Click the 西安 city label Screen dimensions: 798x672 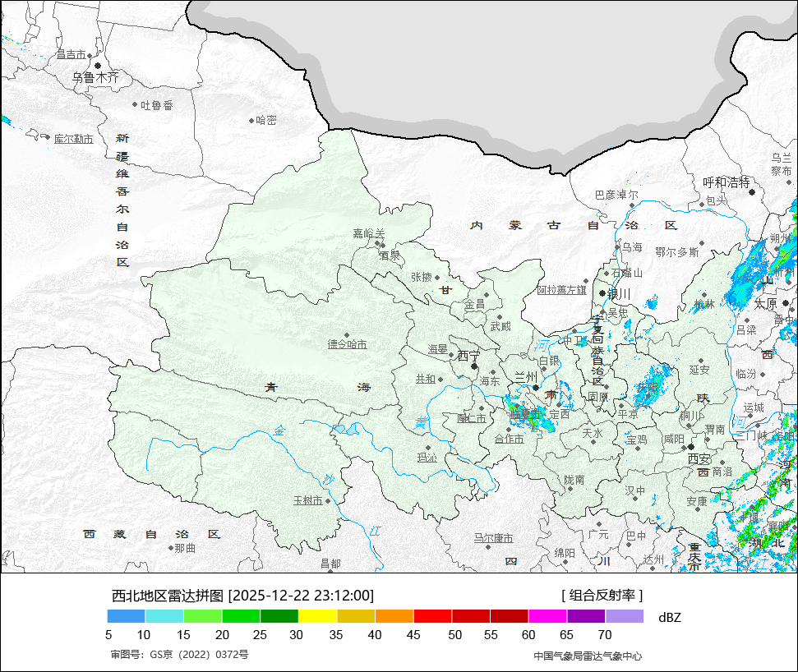tap(699, 459)
